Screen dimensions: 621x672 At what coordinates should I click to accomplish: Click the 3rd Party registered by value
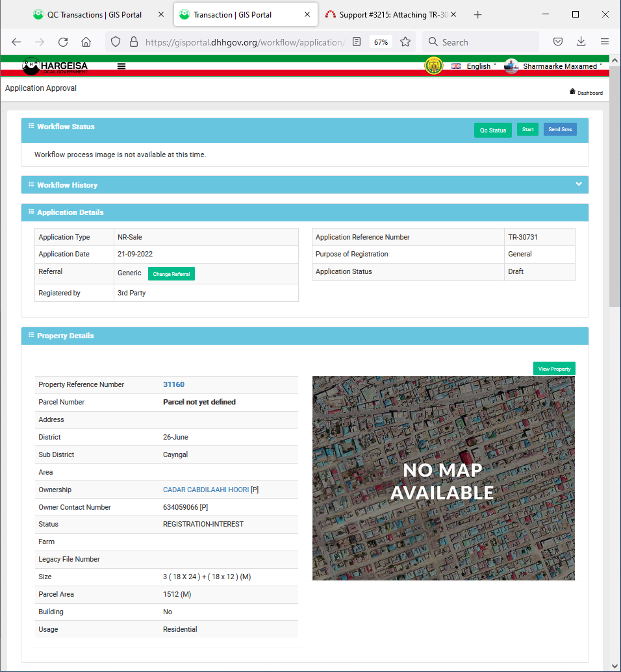coord(132,293)
